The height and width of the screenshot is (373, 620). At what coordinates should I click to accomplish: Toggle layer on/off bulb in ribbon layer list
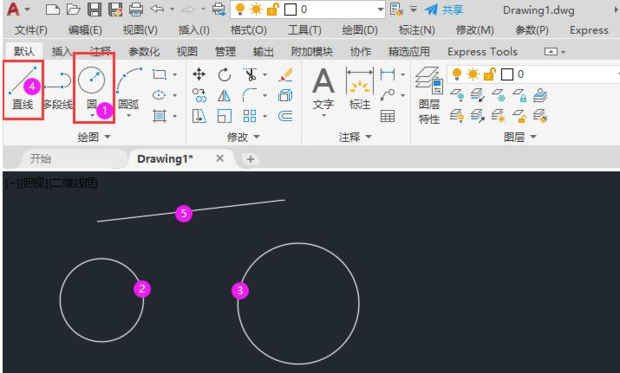pyautogui.click(x=457, y=74)
